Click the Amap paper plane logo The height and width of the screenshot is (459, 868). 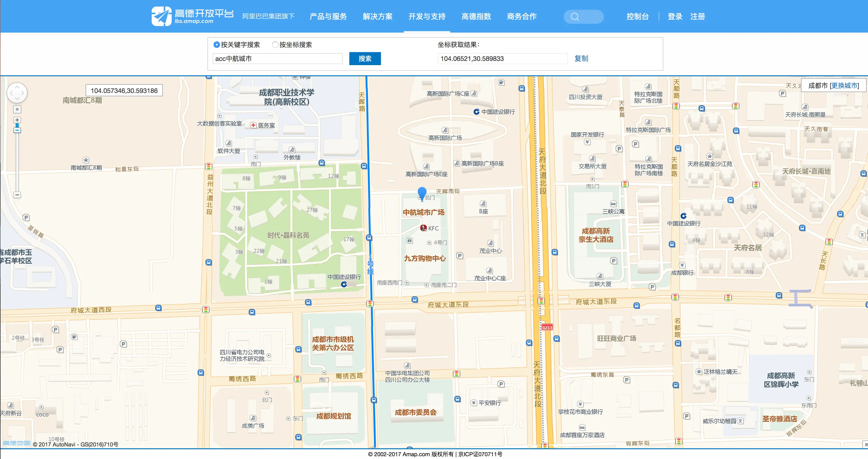pyautogui.click(x=161, y=16)
